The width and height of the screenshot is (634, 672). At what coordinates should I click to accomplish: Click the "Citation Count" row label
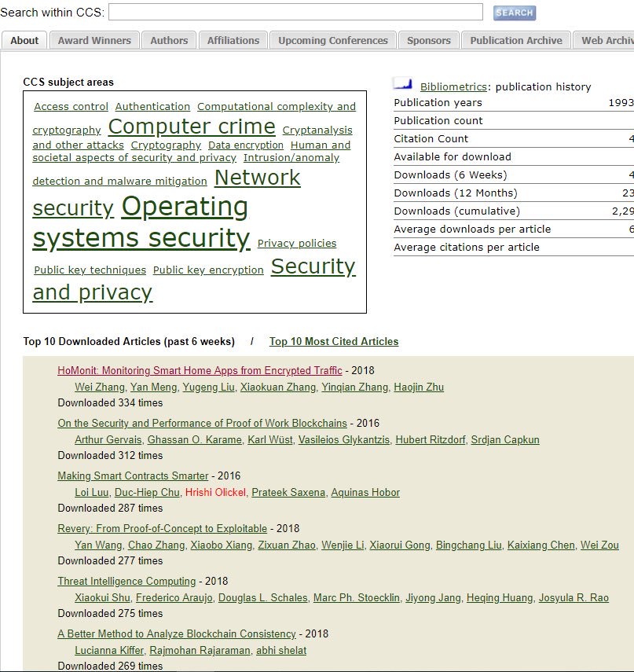[431, 139]
